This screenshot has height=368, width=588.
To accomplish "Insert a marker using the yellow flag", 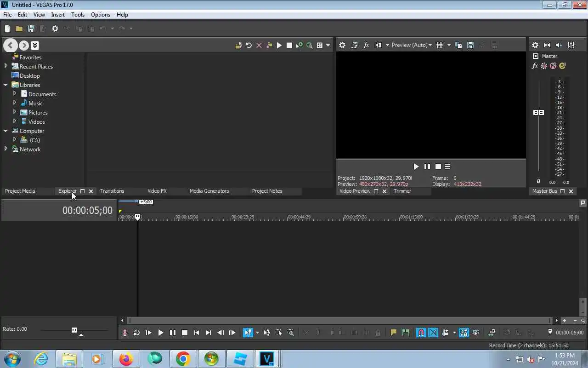I will click(393, 333).
